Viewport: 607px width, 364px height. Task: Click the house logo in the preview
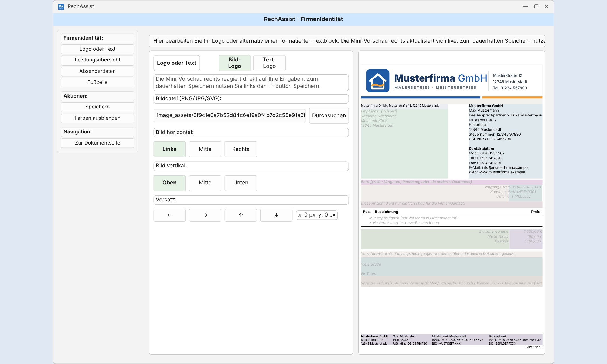coord(378,81)
